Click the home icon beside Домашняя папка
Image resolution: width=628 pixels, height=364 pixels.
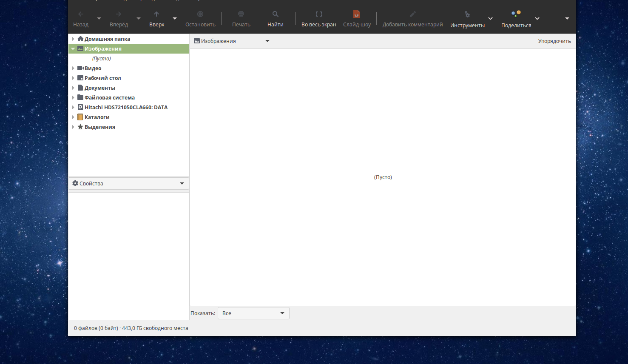[80, 39]
